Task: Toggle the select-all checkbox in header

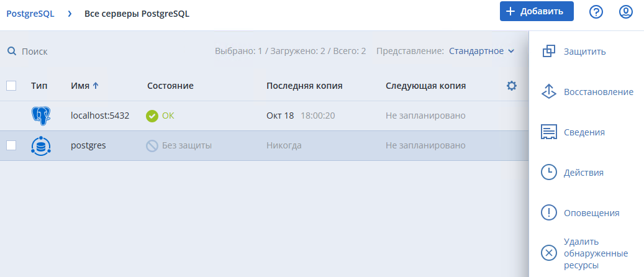Action: coord(11,86)
